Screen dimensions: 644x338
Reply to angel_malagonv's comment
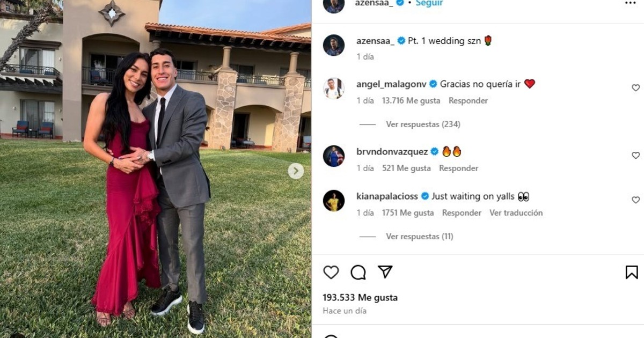pos(468,101)
